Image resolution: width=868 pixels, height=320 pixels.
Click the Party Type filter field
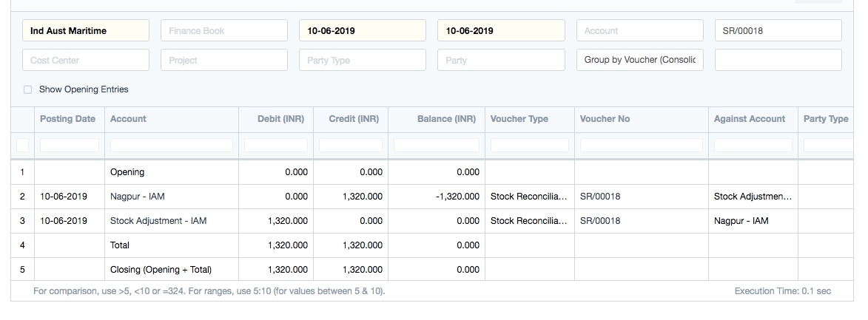362,60
